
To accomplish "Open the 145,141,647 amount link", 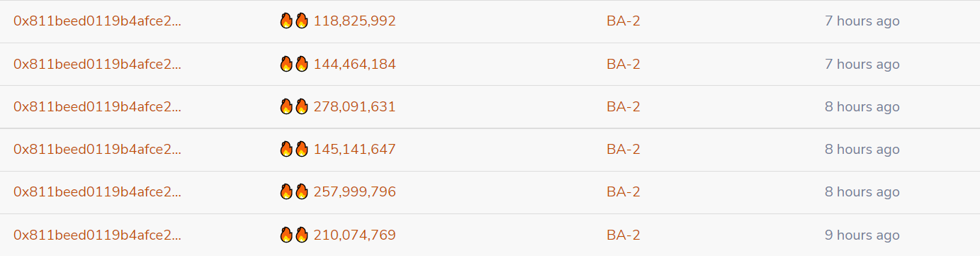I will [354, 149].
